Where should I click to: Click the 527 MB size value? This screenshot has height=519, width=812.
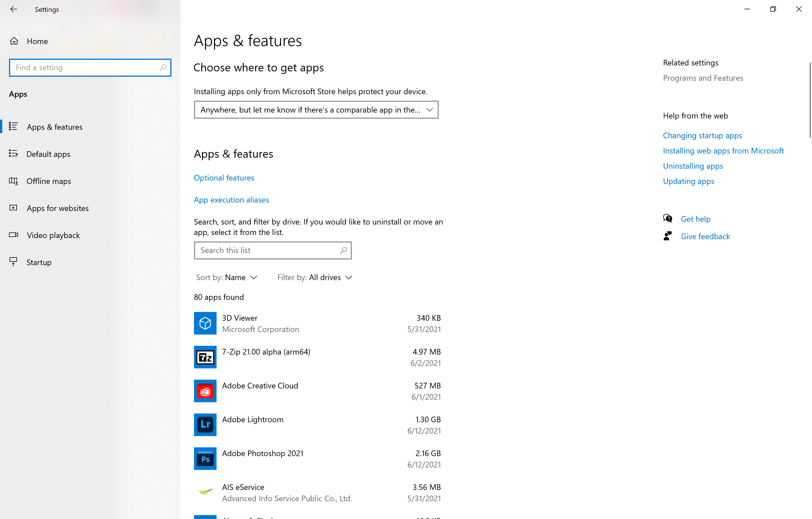coord(428,385)
